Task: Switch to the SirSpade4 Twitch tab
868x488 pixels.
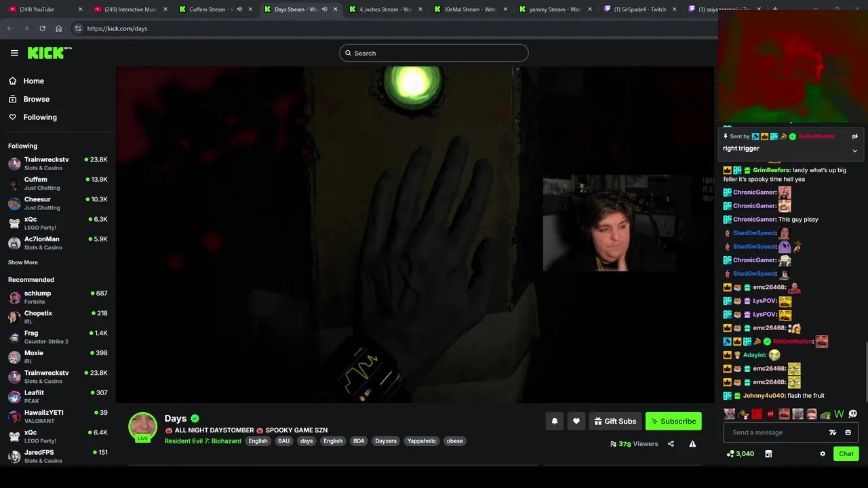Action: click(x=639, y=9)
